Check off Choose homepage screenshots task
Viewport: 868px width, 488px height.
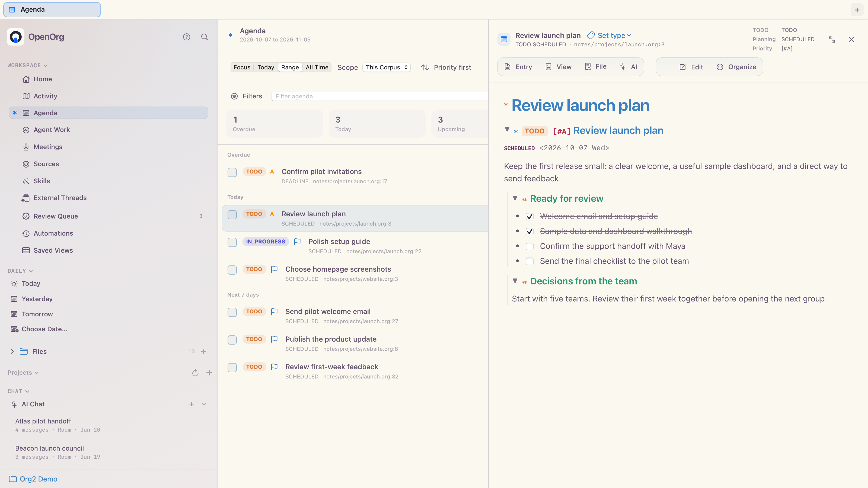232,270
